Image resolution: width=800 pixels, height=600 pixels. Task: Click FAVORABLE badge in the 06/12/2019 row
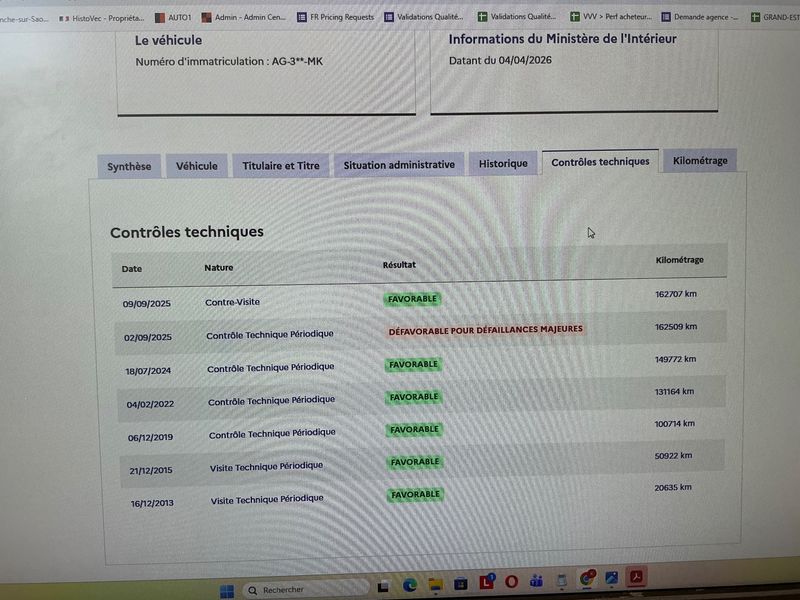coord(414,430)
